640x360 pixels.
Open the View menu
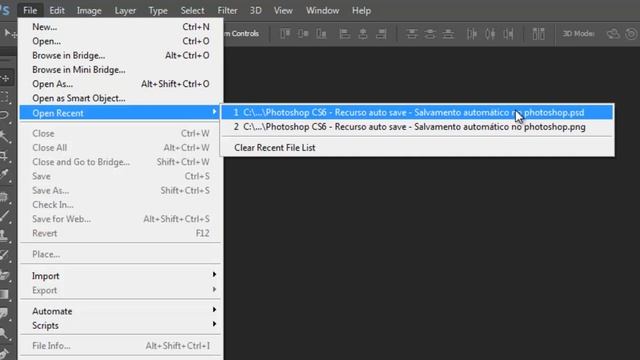click(x=283, y=11)
